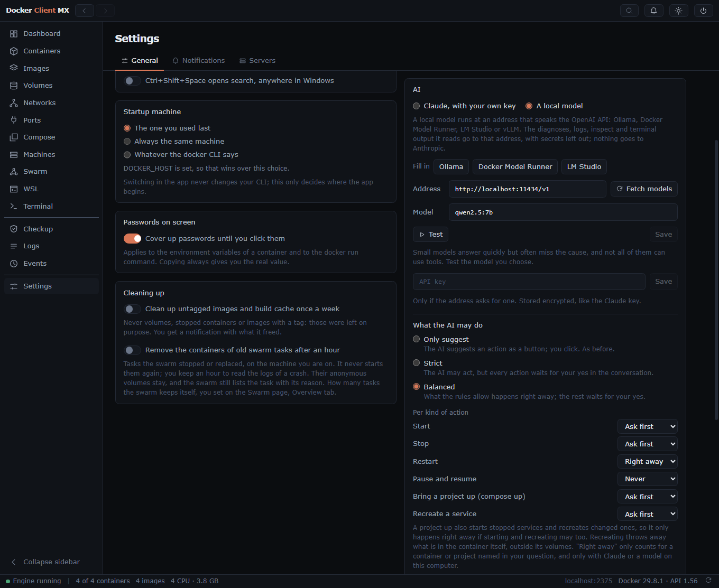Open the Dashboard icon in sidebar
The width and height of the screenshot is (719, 588).
(14, 34)
